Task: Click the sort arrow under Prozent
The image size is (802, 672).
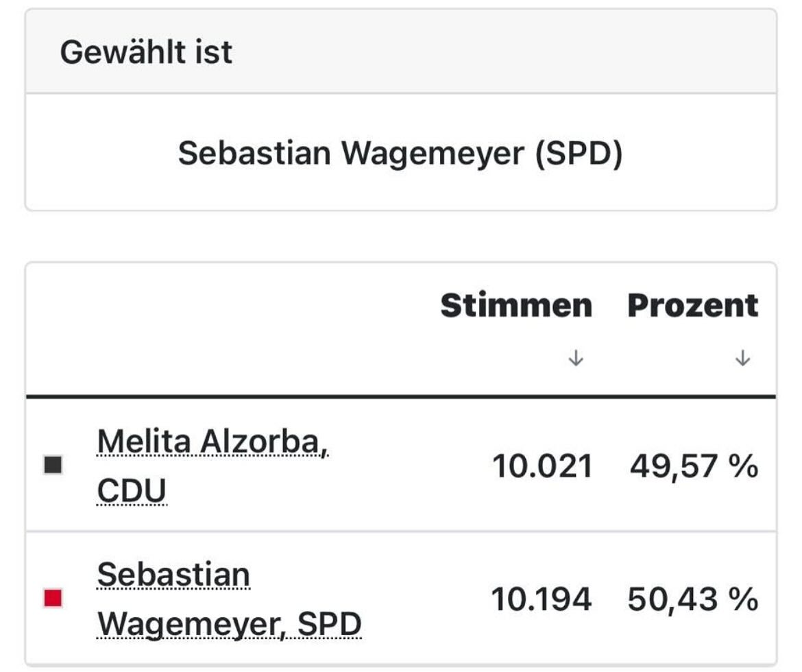Action: click(x=742, y=358)
